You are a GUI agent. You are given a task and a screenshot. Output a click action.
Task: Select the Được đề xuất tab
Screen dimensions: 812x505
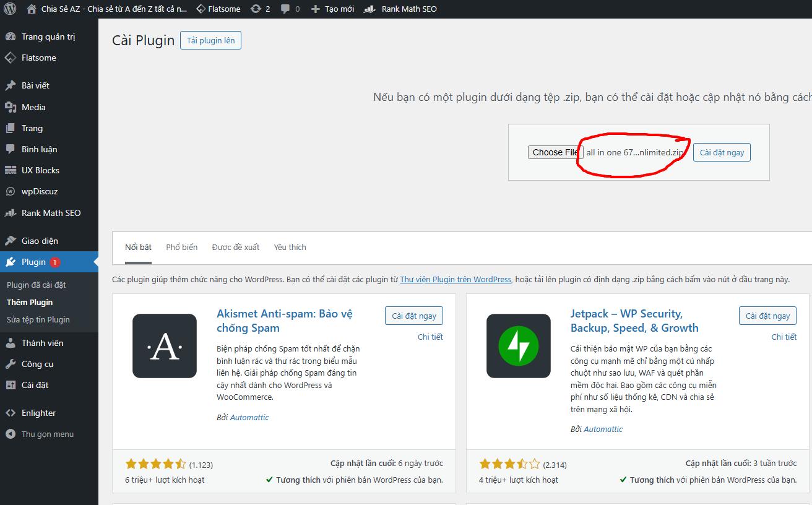(236, 247)
